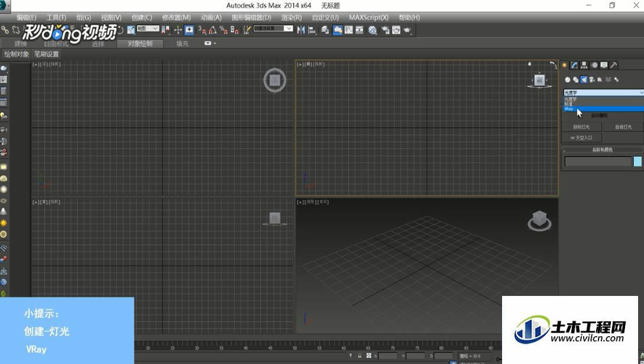Open the Modify command panel tab
Image resolution: width=644 pixels, height=364 pixels.
[x=574, y=65]
